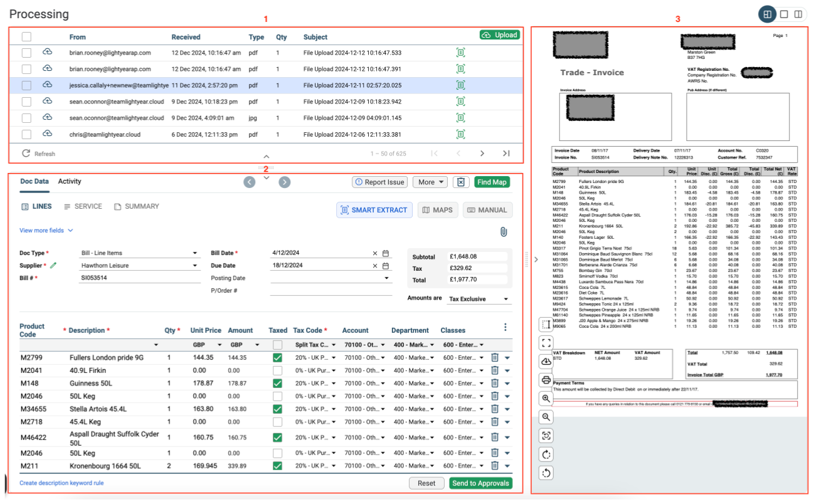Untick Taxed for Stella Artois 45.4L

point(277,409)
